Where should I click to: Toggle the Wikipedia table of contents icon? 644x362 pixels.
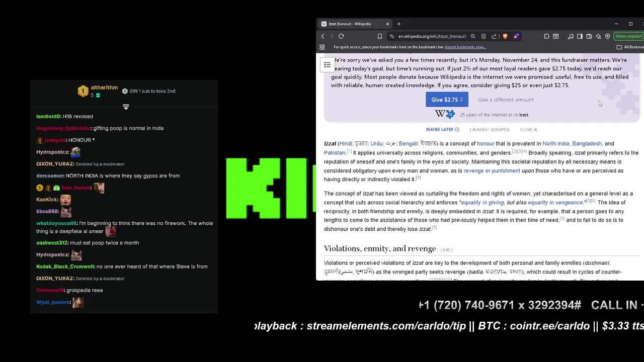click(x=328, y=65)
